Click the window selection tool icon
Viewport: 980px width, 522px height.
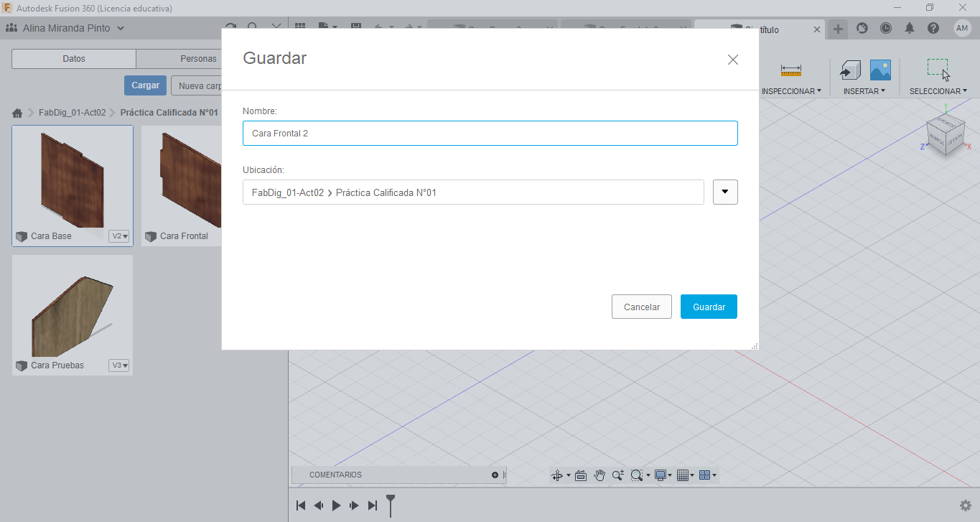(938, 69)
